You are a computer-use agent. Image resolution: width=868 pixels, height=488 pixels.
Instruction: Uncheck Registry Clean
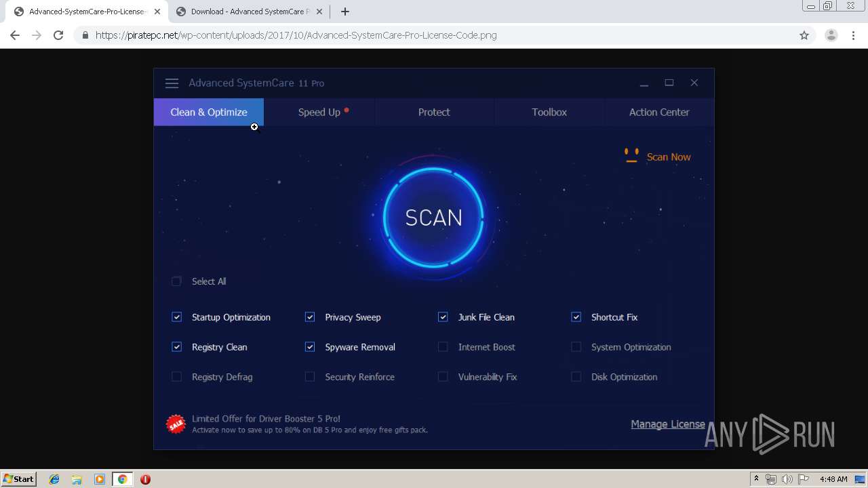tap(176, 347)
